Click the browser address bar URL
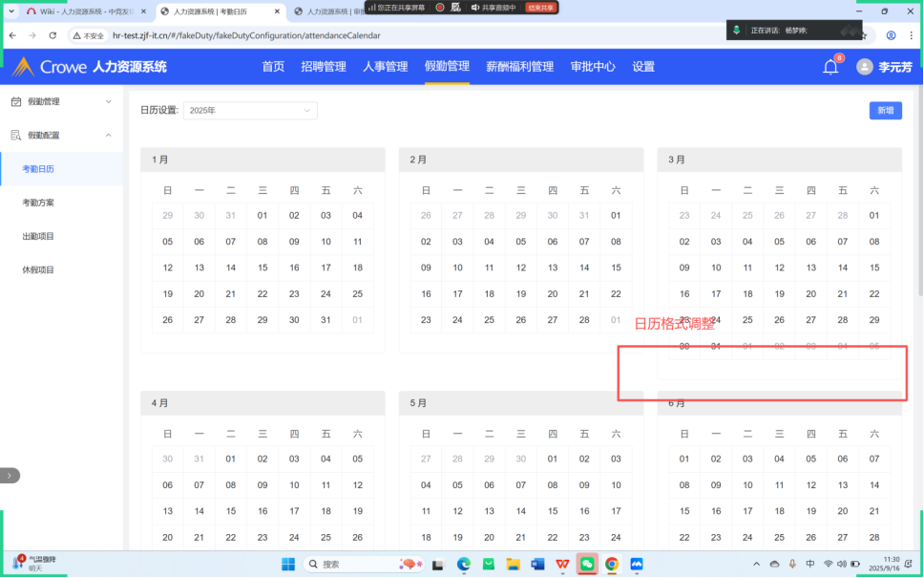Image resolution: width=924 pixels, height=578 pixels. [x=246, y=35]
